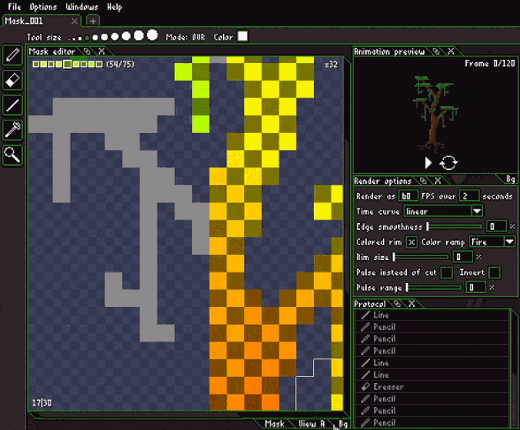Click the Render as FPS field
This screenshot has height=430, width=520.
coord(408,196)
